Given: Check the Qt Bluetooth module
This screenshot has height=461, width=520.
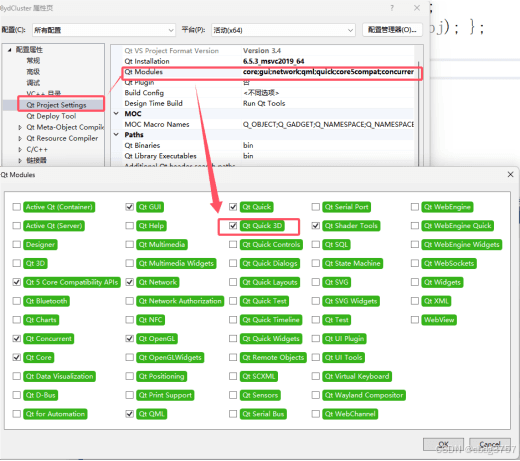Looking at the screenshot, I should 17,301.
